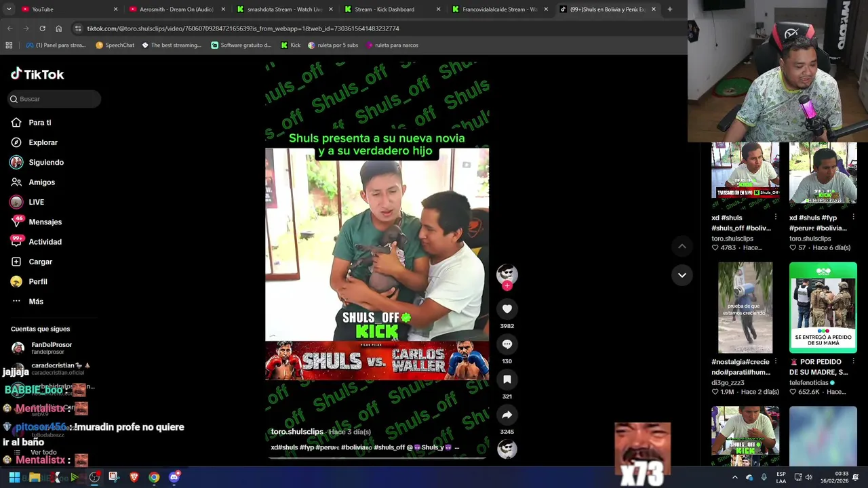The width and height of the screenshot is (868, 488).
Task: Open options for 'POR PEDIDO' card
Action: [853, 362]
